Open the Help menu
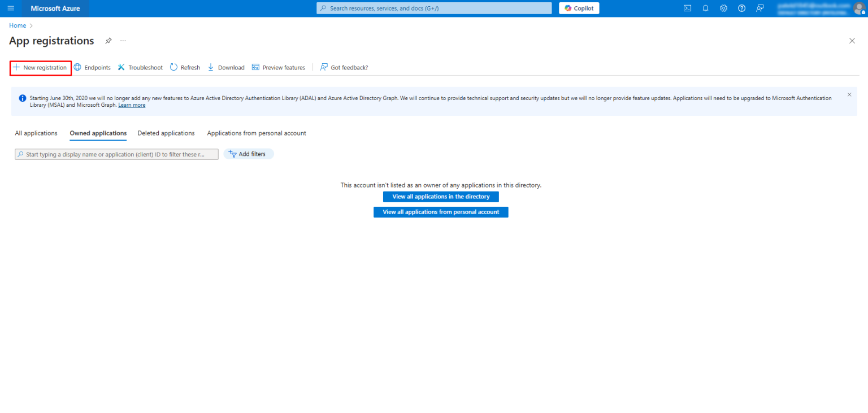 click(741, 8)
